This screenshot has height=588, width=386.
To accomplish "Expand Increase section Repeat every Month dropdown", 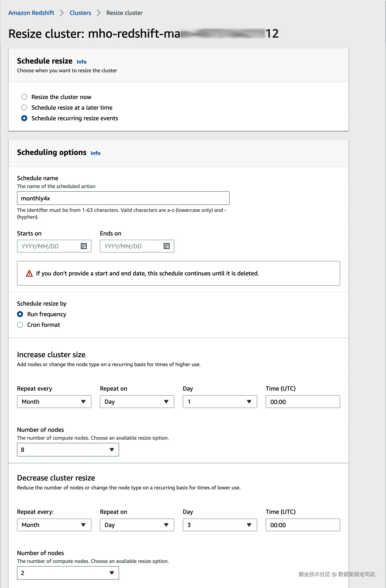I will point(54,401).
